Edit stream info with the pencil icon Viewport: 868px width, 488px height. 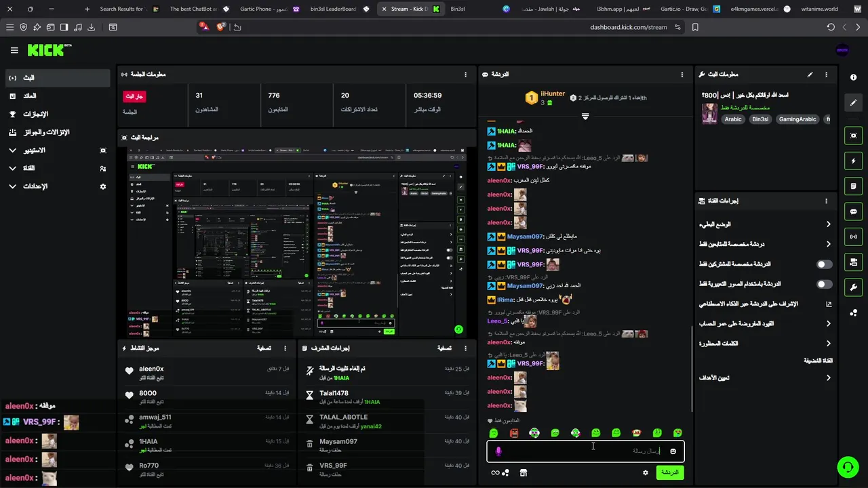[x=810, y=75]
